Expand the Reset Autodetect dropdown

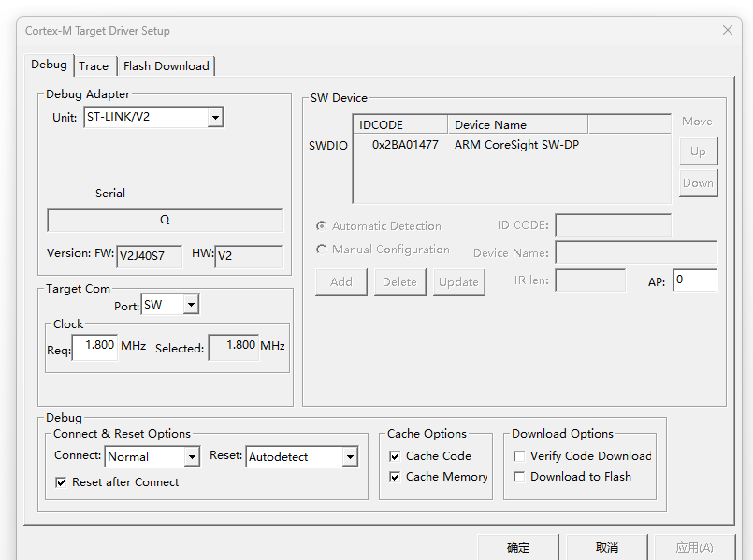pos(301,456)
